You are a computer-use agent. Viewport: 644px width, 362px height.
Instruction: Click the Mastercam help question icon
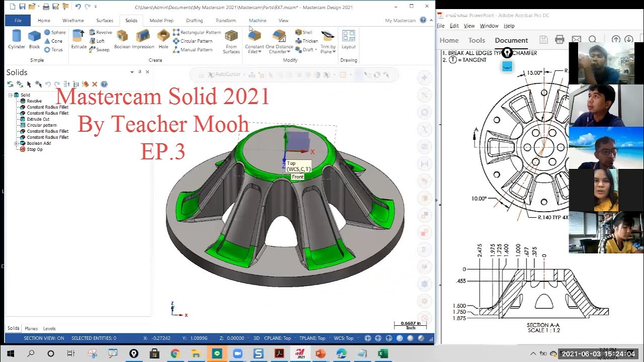click(x=423, y=20)
